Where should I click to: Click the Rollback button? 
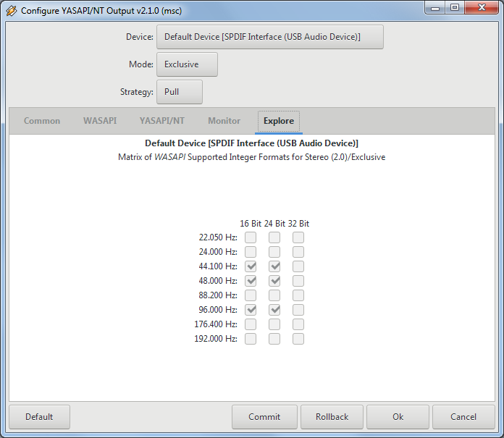point(332,417)
